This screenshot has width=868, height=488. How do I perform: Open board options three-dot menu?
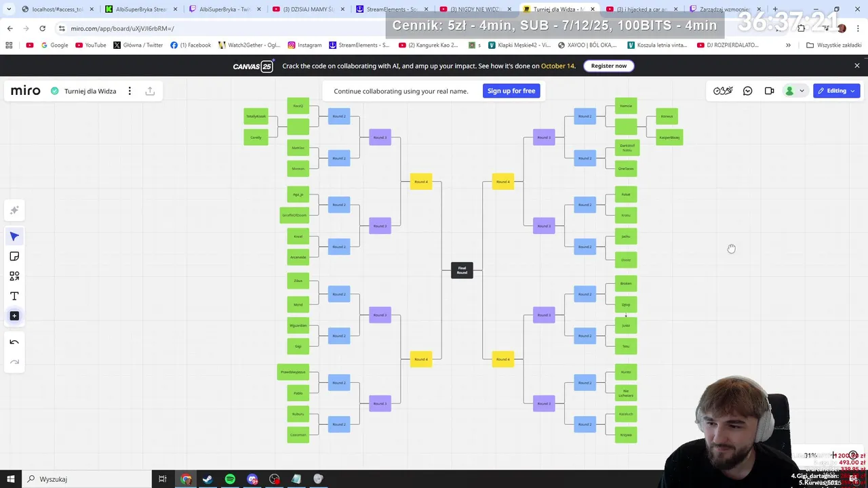point(130,91)
